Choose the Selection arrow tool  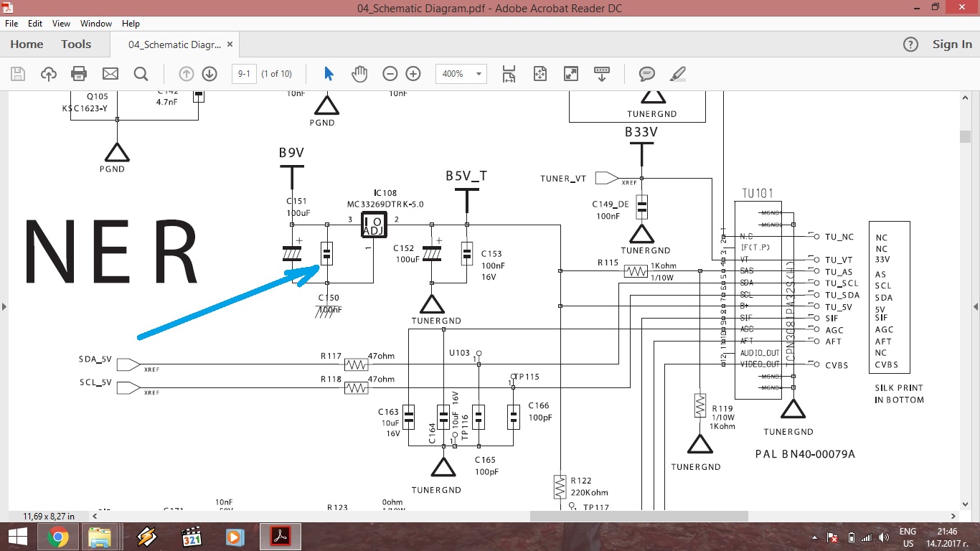coord(329,74)
